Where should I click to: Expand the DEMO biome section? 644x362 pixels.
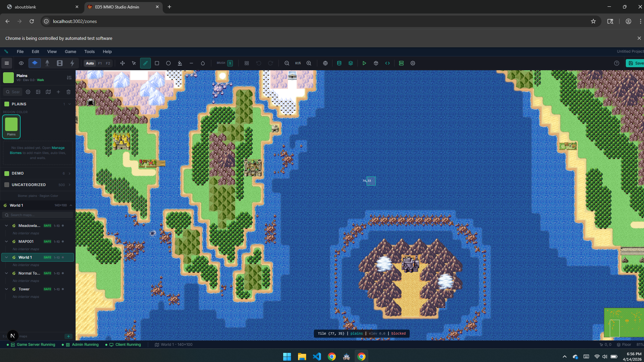coord(38,173)
